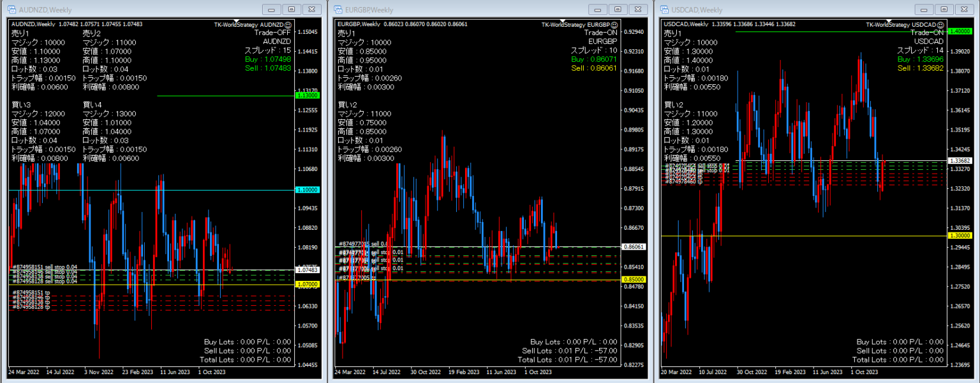Select the yellow 0.85000 price label on EURGBP
Image resolution: width=980 pixels, height=383 pixels.
634,280
